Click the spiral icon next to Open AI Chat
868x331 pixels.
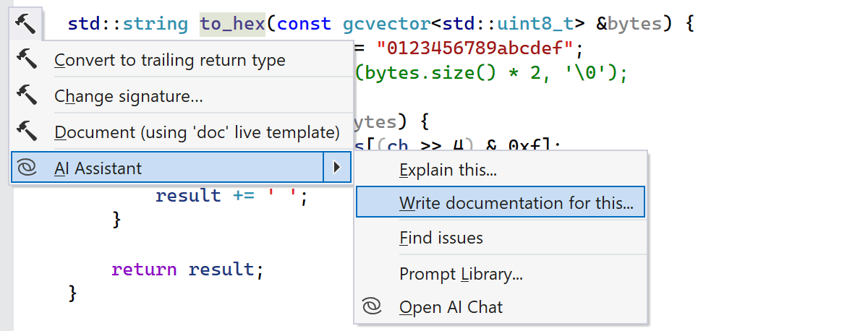(371, 306)
